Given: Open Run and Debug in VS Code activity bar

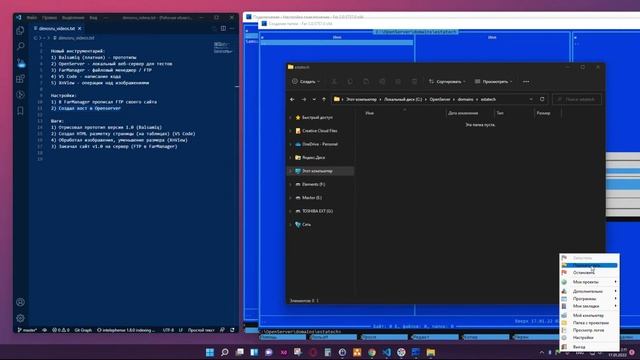Looking at the screenshot, I should pos(20,95).
